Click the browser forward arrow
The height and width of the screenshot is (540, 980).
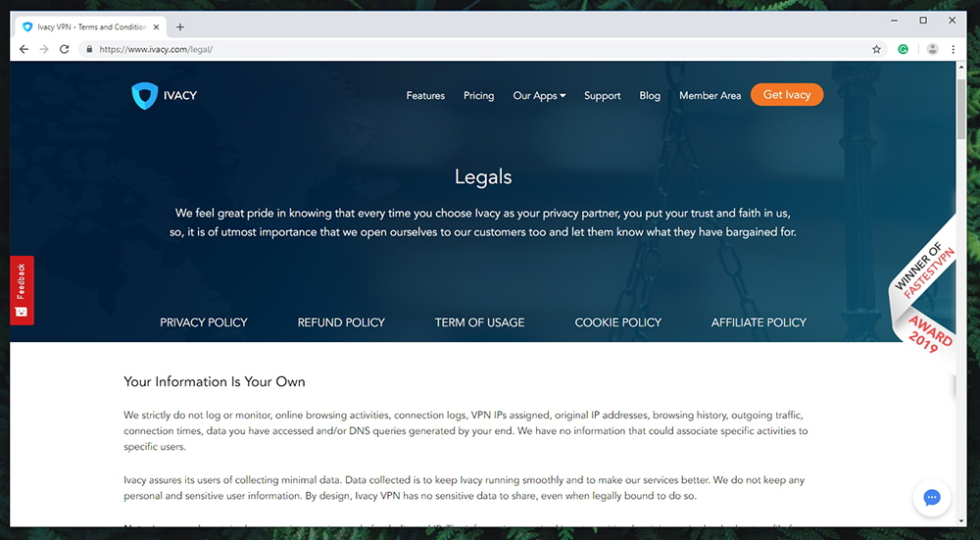click(x=44, y=49)
